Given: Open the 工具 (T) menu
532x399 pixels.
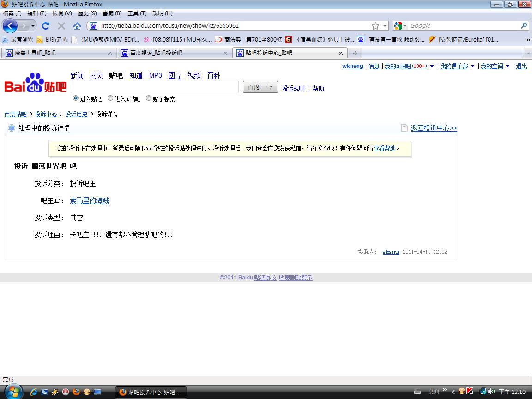Looking at the screenshot, I should [137, 13].
